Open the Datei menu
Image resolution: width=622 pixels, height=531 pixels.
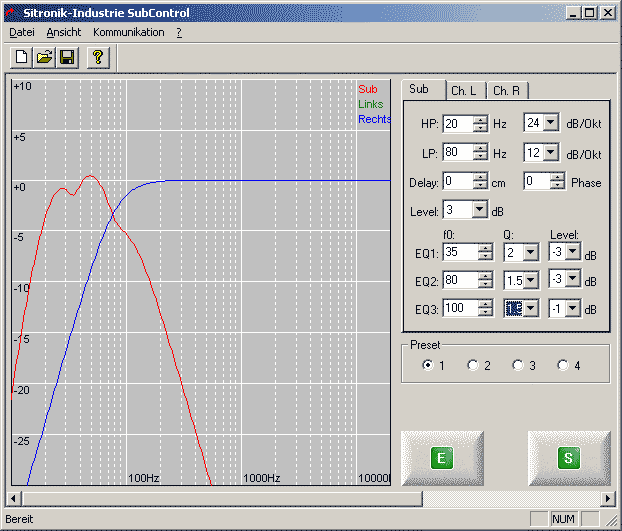click(x=21, y=32)
